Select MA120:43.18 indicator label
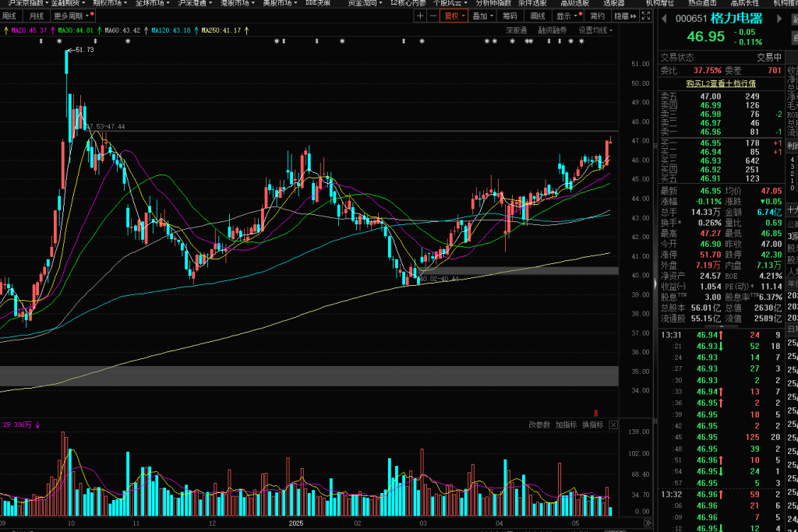798x532 pixels. coord(171,30)
